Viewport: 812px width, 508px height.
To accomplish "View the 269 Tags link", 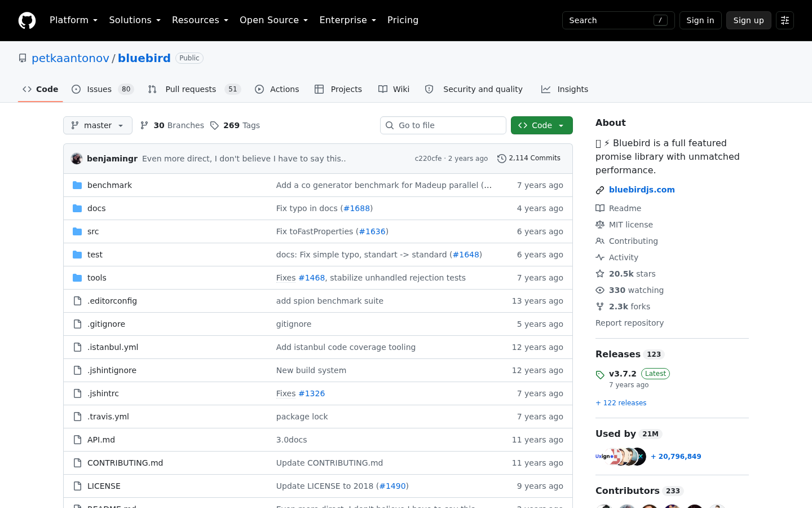I will (235, 125).
